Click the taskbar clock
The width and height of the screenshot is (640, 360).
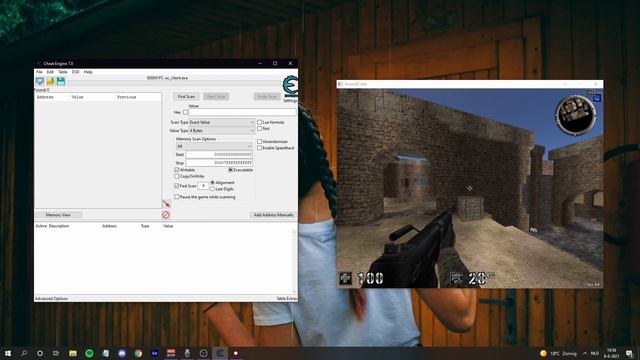[611, 353]
